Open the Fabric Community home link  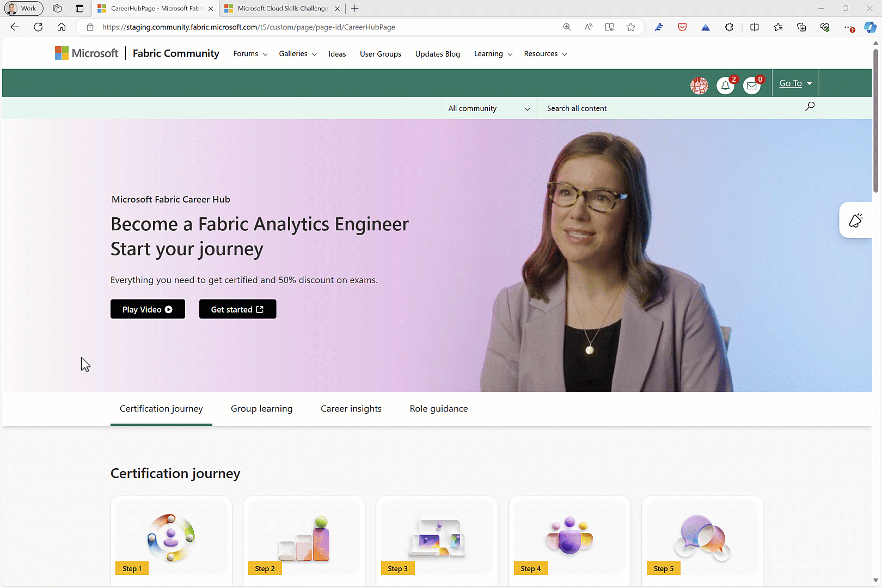pos(176,53)
